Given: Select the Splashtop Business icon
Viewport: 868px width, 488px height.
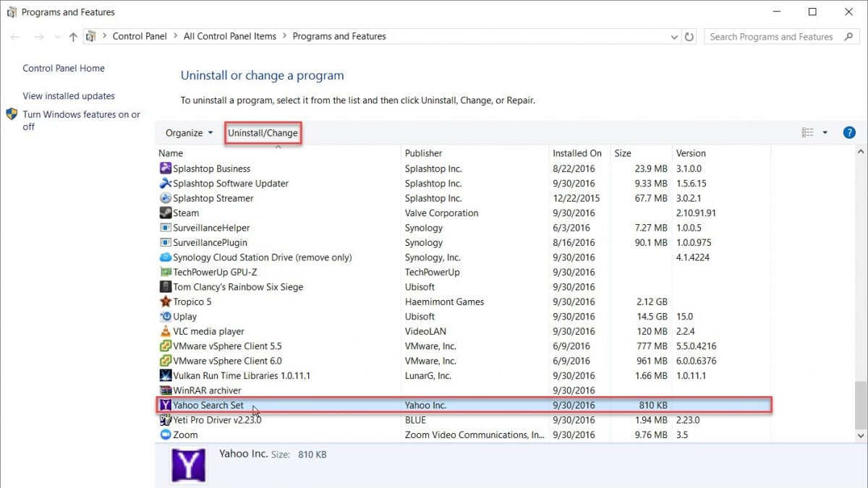Looking at the screenshot, I should click(167, 168).
